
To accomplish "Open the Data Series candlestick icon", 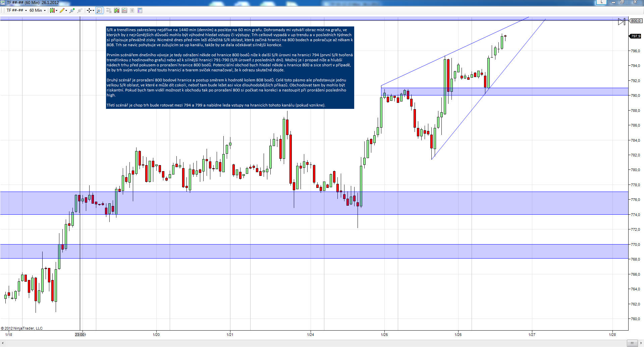I will pyautogui.click(x=117, y=10).
